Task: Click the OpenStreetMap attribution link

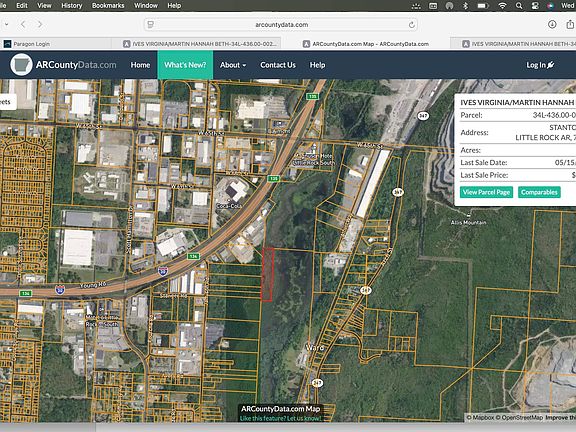Action: [x=519, y=418]
